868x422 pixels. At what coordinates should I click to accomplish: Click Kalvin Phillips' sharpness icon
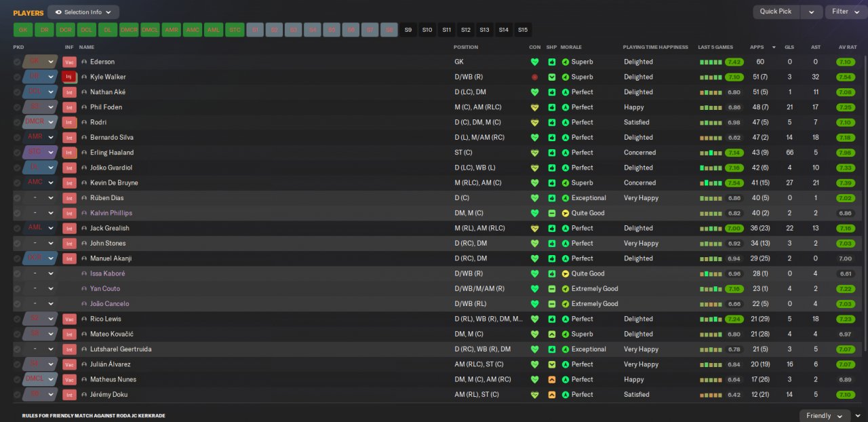click(x=552, y=213)
